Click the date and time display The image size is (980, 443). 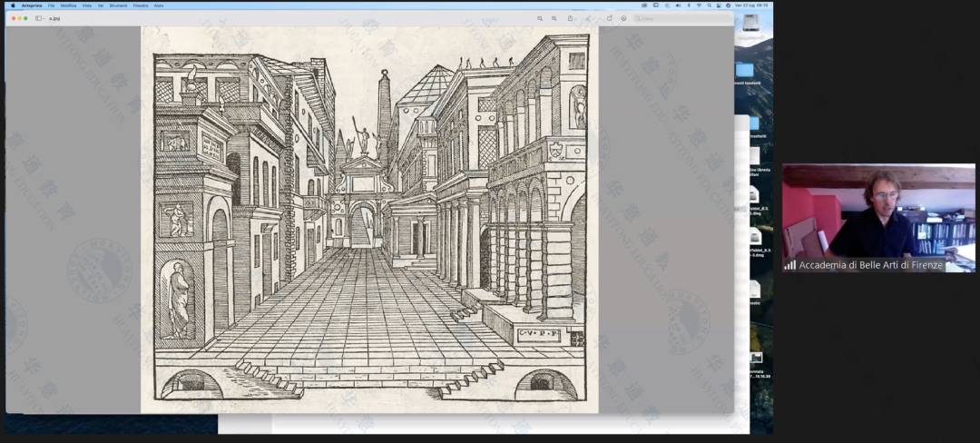751,5
